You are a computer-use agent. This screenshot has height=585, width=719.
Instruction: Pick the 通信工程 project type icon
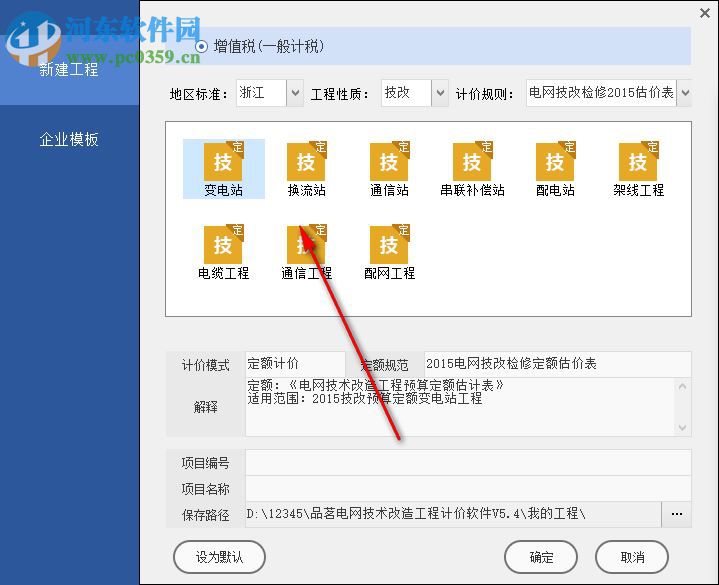click(306, 252)
